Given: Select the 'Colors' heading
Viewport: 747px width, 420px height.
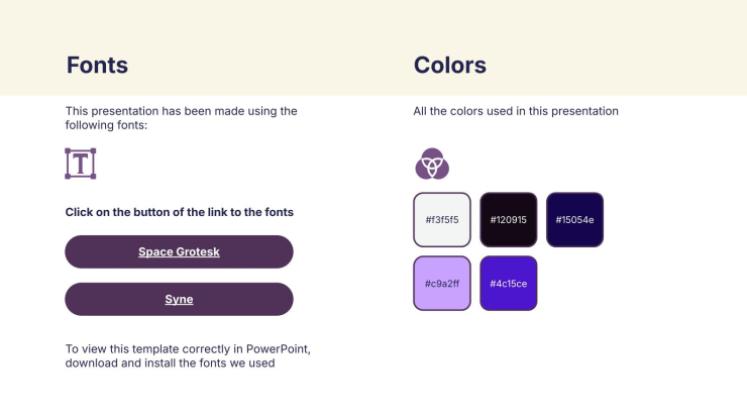Looking at the screenshot, I should (x=450, y=66).
